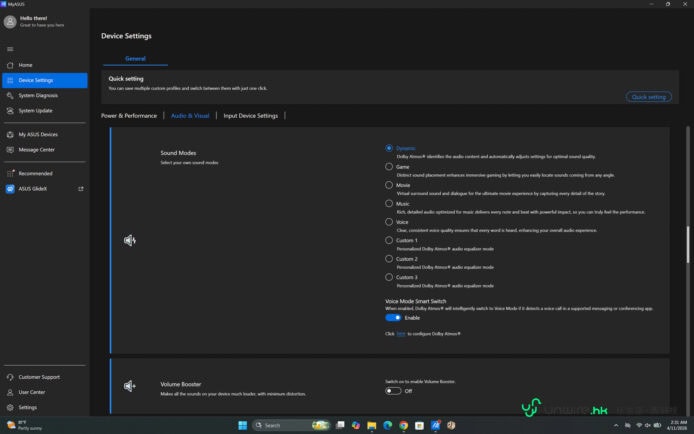Image resolution: width=694 pixels, height=434 pixels.
Task: Click the Home house icon
Action: point(10,65)
